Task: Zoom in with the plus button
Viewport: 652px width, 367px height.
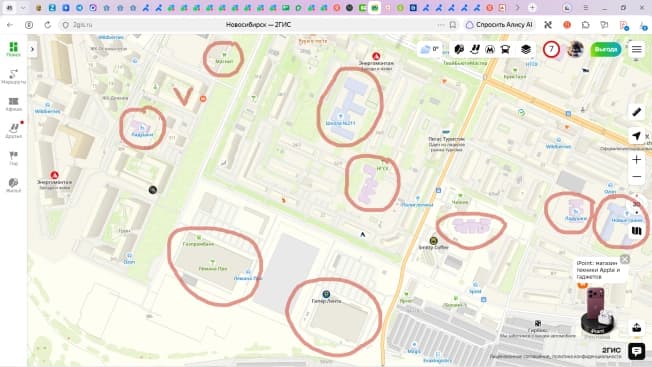Action: [637, 160]
